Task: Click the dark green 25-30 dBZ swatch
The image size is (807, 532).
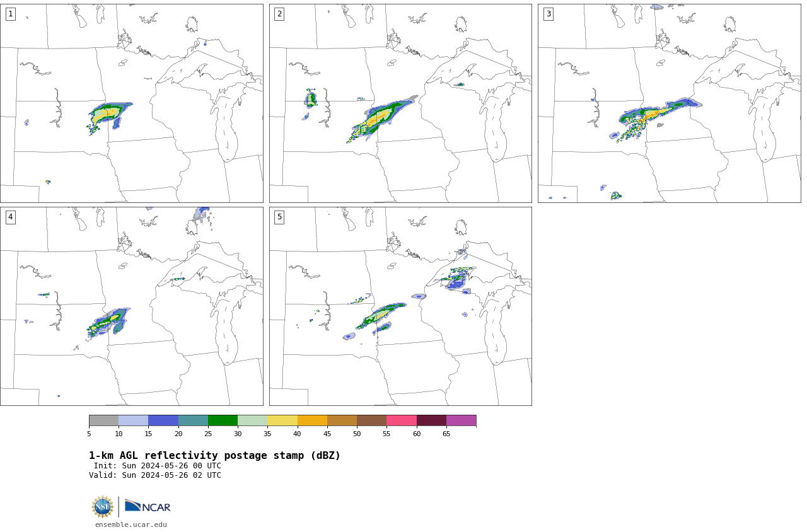Action: [x=223, y=420]
